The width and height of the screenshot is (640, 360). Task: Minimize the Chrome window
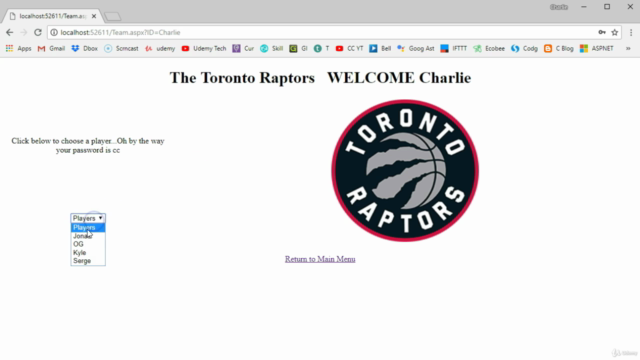[584, 7]
